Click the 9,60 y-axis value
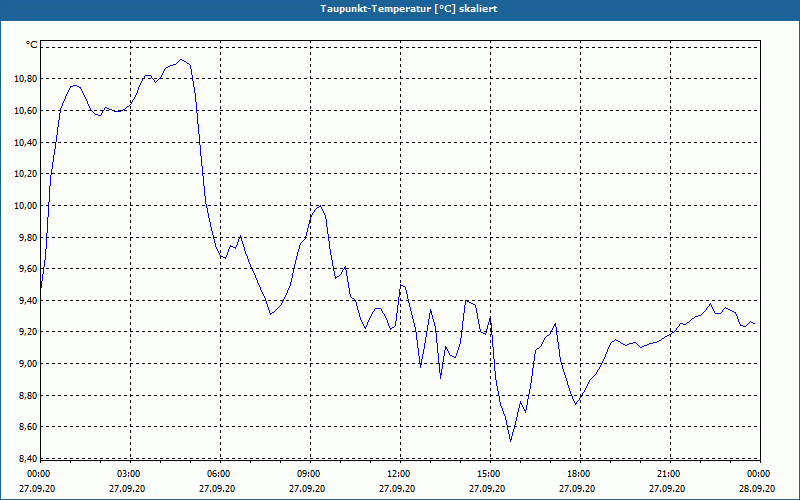This screenshot has height=500, width=800. coord(27,269)
